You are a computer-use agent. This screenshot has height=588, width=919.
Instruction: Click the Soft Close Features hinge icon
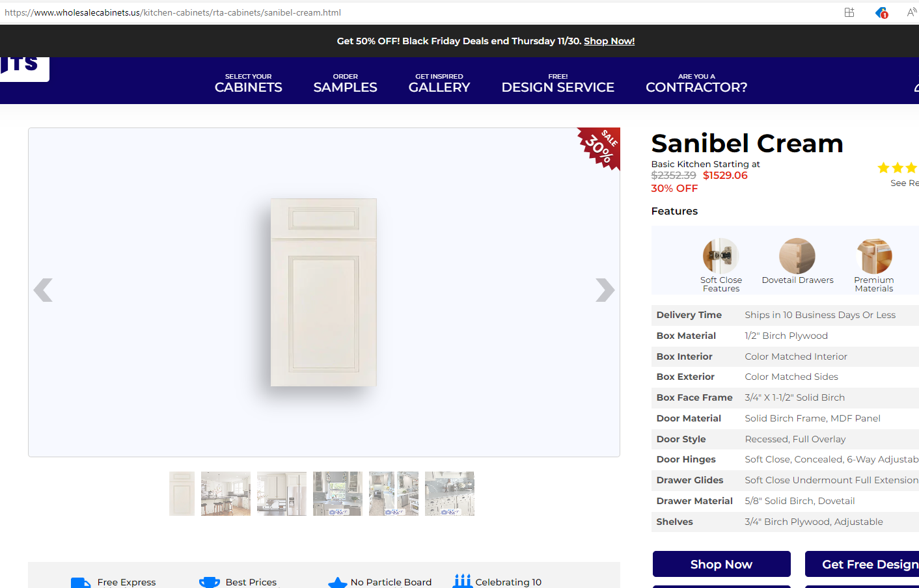720,256
